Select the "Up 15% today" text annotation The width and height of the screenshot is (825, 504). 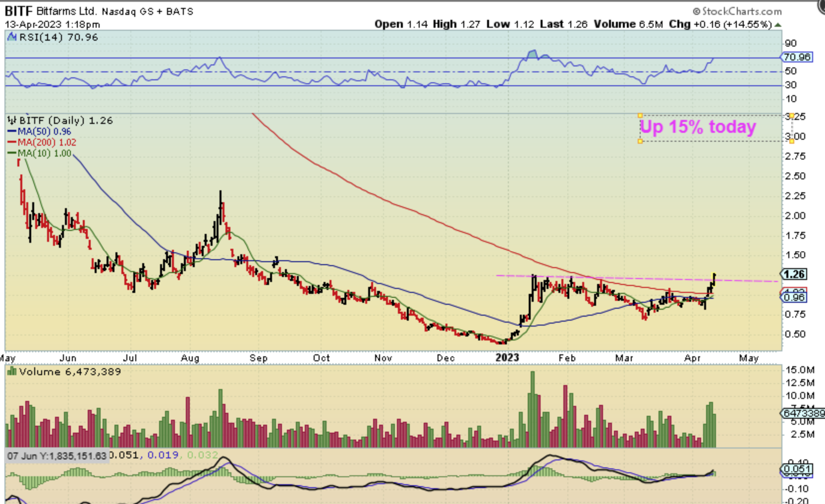coord(698,127)
